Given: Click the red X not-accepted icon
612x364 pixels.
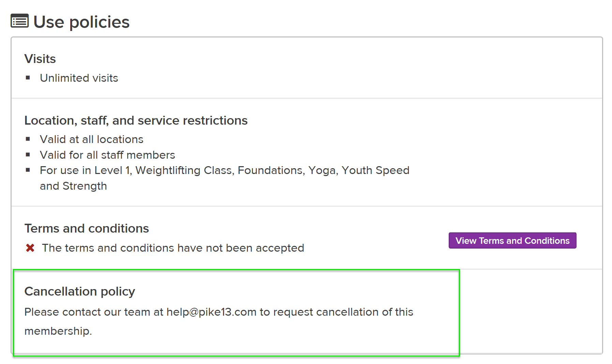Looking at the screenshot, I should [30, 248].
